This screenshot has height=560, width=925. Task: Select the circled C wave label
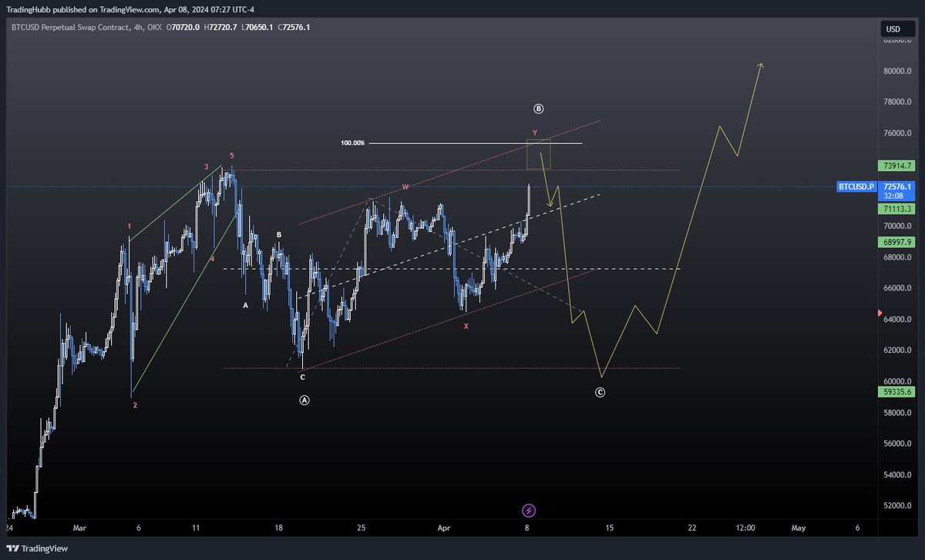600,393
